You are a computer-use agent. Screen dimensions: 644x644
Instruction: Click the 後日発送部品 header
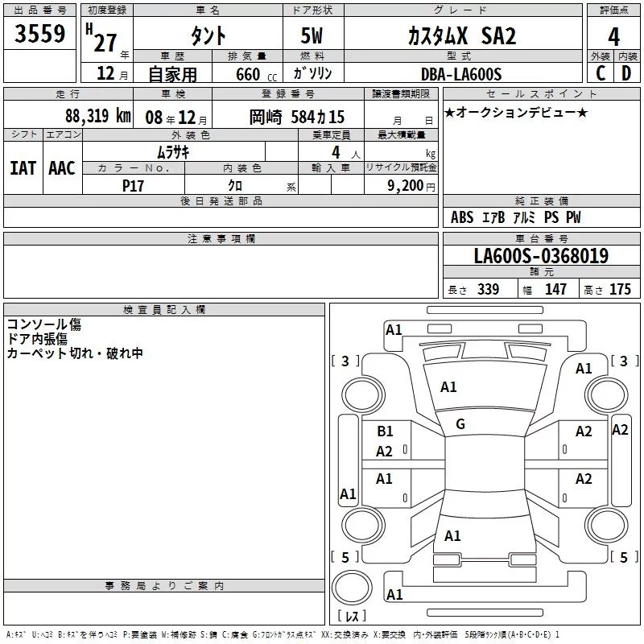tap(221, 200)
